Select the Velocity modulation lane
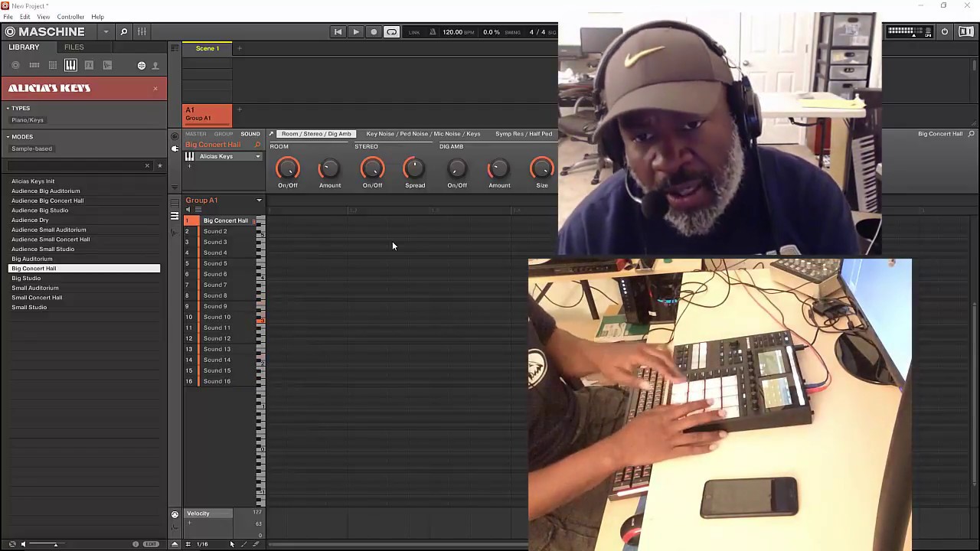This screenshot has height=551, width=980. 208,514
